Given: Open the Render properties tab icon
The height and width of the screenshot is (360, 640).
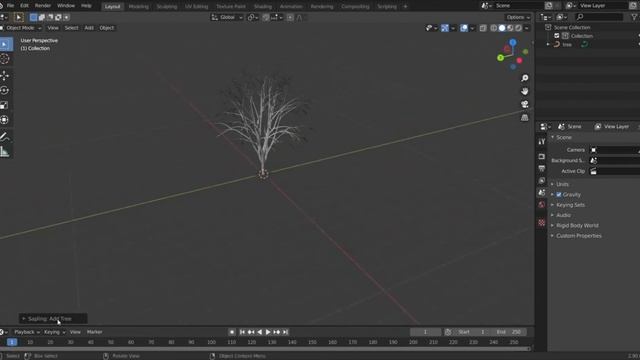Looking at the screenshot, I should point(542,156).
